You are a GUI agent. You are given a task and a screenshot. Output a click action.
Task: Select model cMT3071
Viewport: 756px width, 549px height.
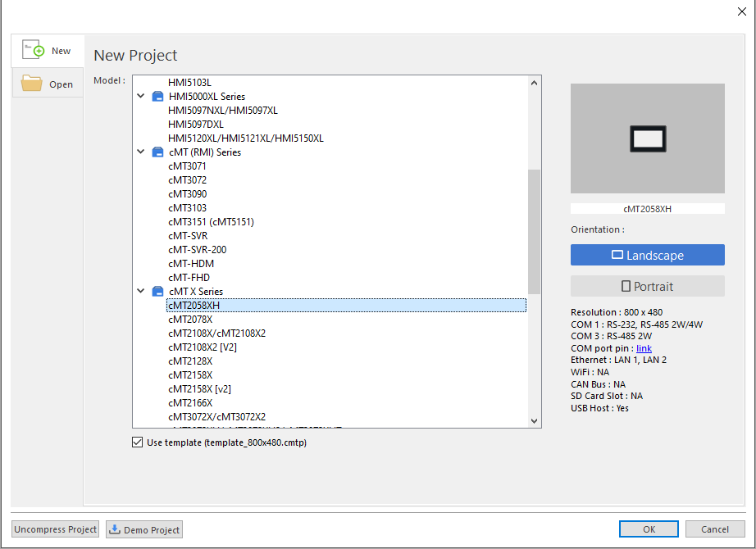click(x=187, y=166)
